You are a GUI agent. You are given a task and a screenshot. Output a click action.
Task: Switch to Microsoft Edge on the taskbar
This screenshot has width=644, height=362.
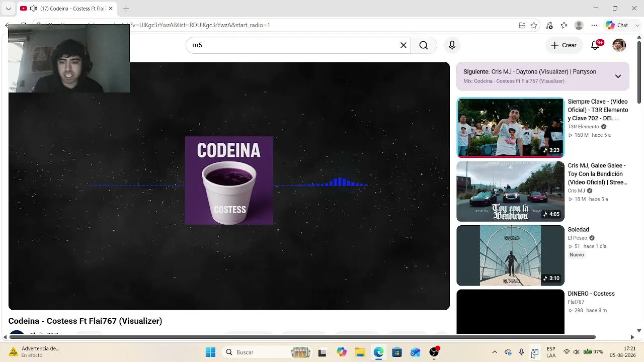tap(378, 352)
